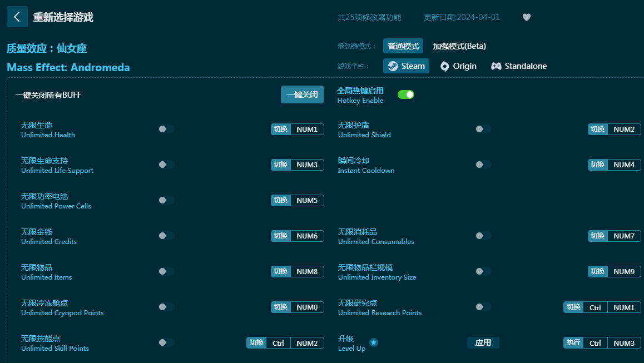Image resolution: width=644 pixels, height=363 pixels.
Task: Toggle Unlimited Power Cells on
Action: pos(166,200)
